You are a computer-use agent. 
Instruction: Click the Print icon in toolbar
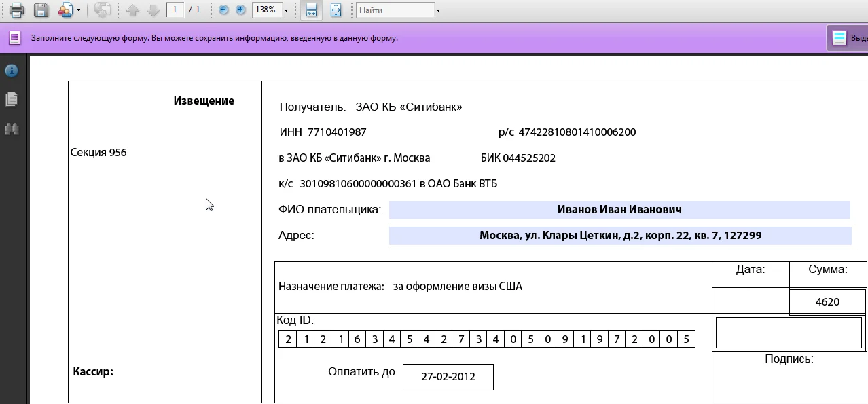[17, 10]
